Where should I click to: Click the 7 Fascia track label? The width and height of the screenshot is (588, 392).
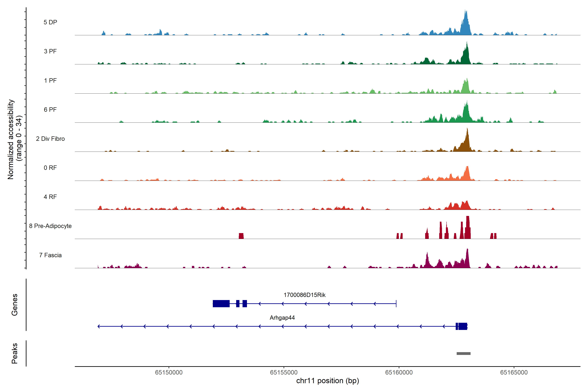pyautogui.click(x=50, y=255)
